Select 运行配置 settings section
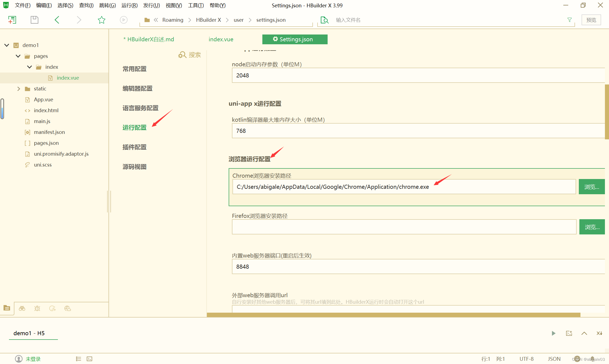Screen dimensions: 609x364 click(134, 128)
